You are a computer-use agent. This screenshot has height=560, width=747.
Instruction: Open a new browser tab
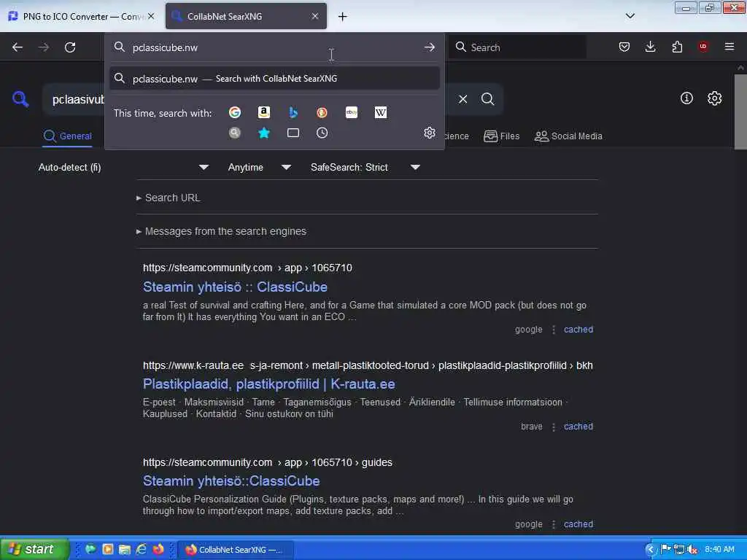[x=342, y=17]
